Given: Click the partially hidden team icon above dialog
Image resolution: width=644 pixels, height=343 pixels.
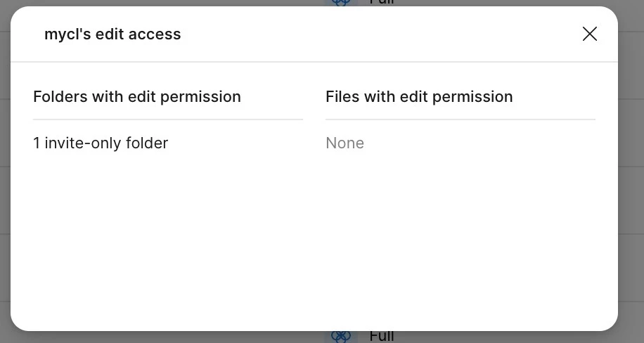Looking at the screenshot, I should point(341,3).
